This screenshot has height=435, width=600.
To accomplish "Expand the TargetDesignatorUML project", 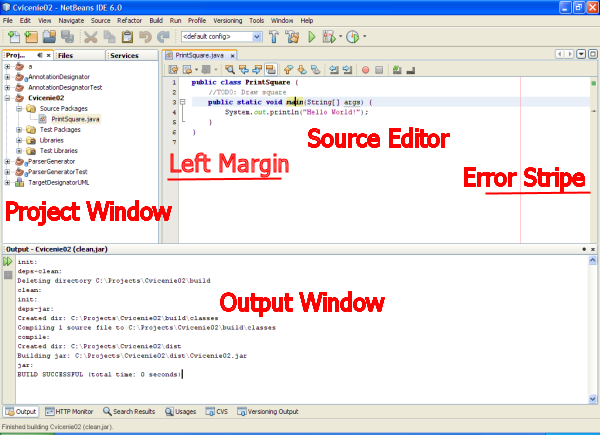I will [x=7, y=182].
